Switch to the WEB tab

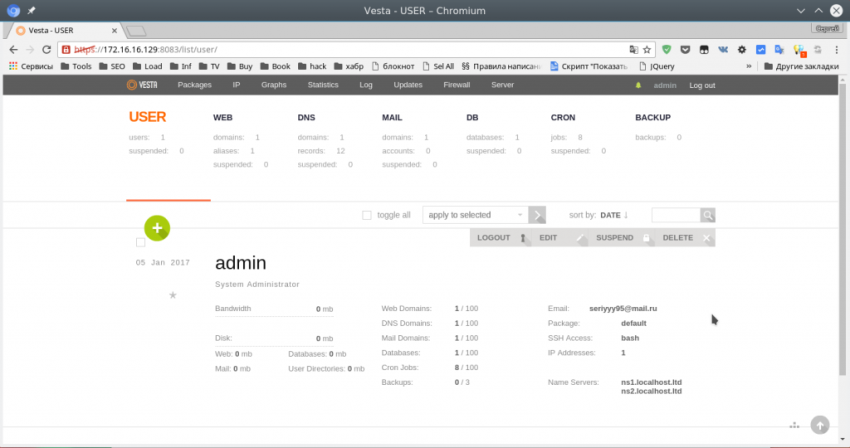click(223, 118)
